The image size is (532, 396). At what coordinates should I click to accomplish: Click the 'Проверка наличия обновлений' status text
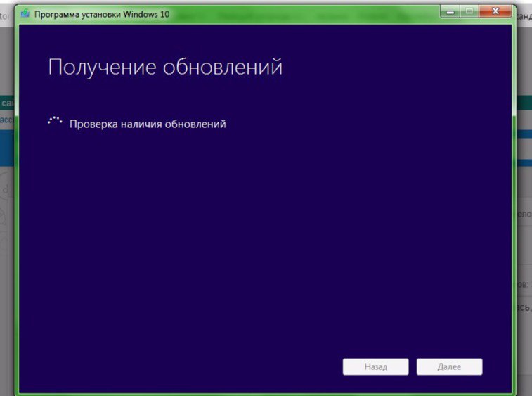point(148,124)
